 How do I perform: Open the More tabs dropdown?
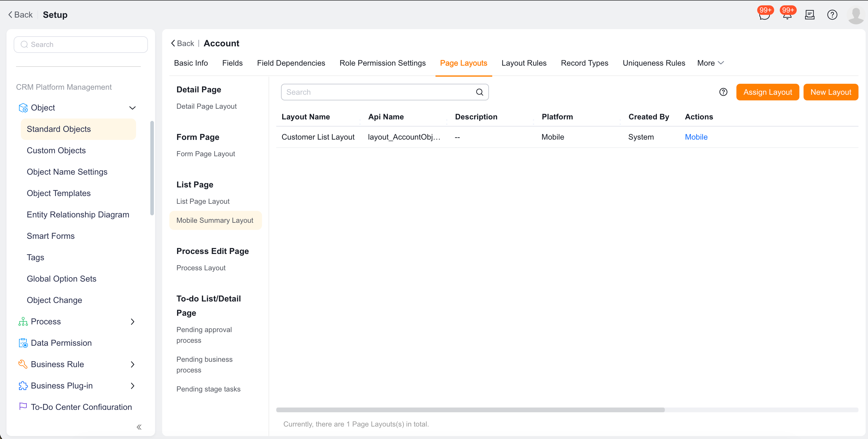point(710,63)
